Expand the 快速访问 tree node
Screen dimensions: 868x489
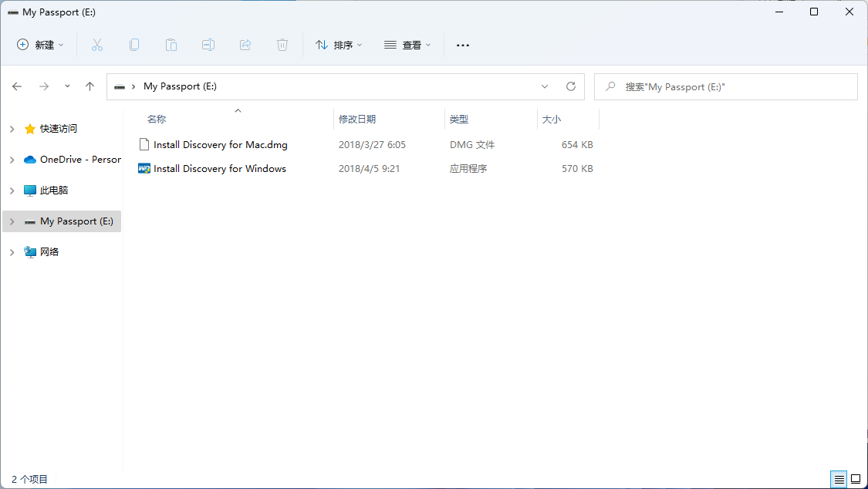point(12,129)
